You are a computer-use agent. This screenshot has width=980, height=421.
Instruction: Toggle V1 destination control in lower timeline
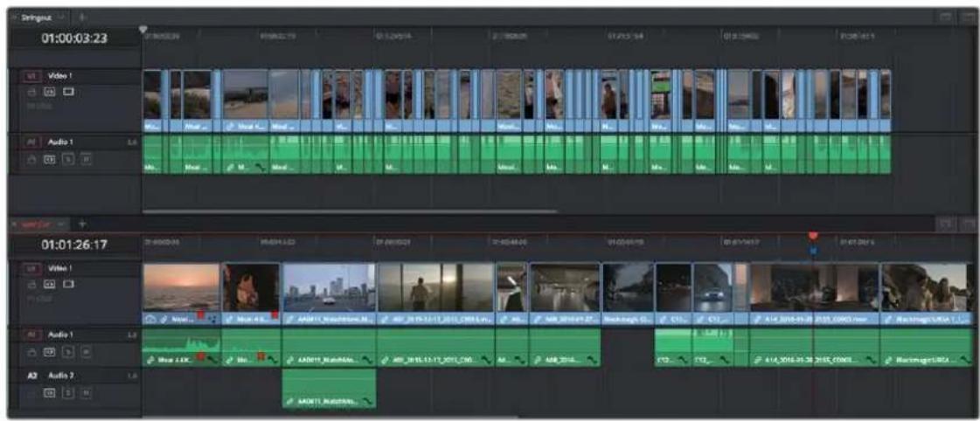pos(31,267)
